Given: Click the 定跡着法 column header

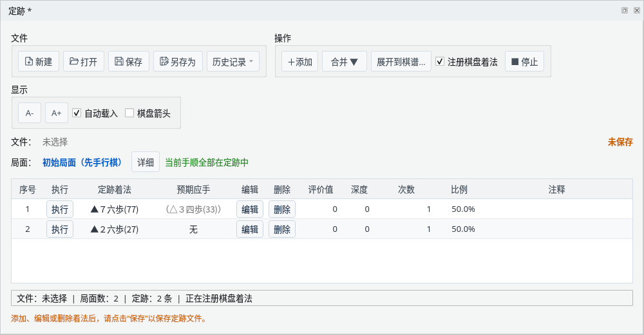Looking at the screenshot, I should tap(114, 189).
